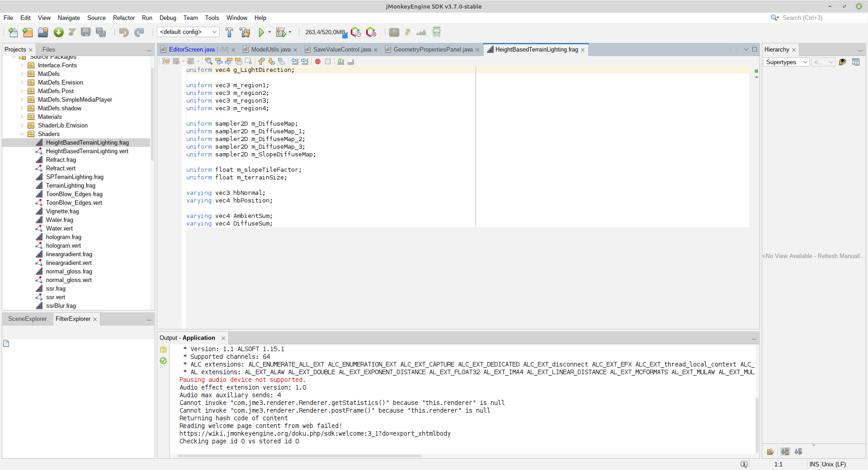Viewport: 868px width, 470px height.
Task: Click the Redo arrow icon
Action: point(139,32)
